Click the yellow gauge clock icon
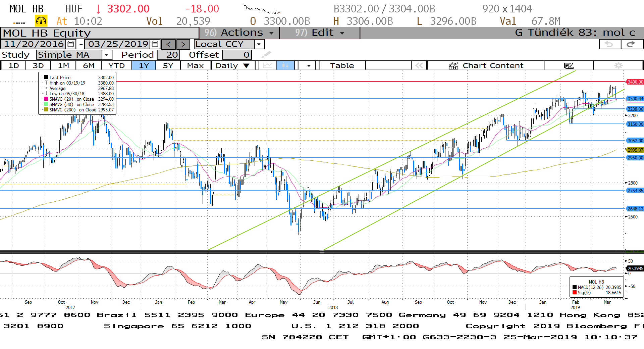 click(x=41, y=21)
